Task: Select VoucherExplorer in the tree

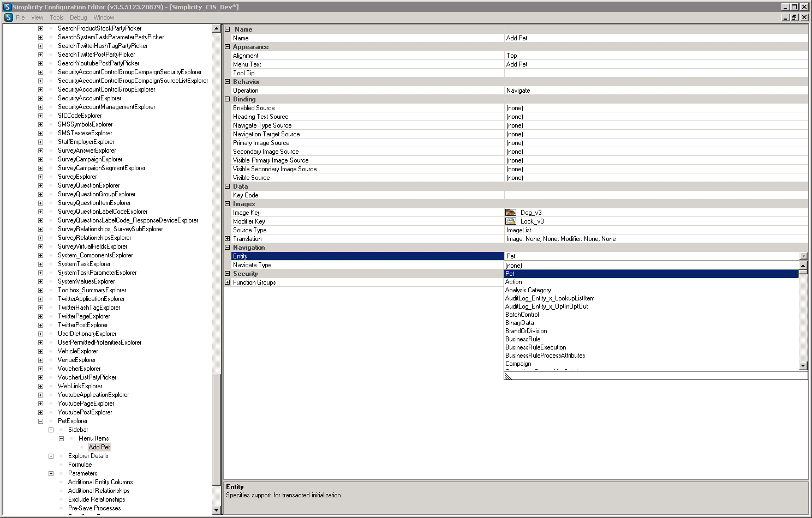Action: (79, 369)
